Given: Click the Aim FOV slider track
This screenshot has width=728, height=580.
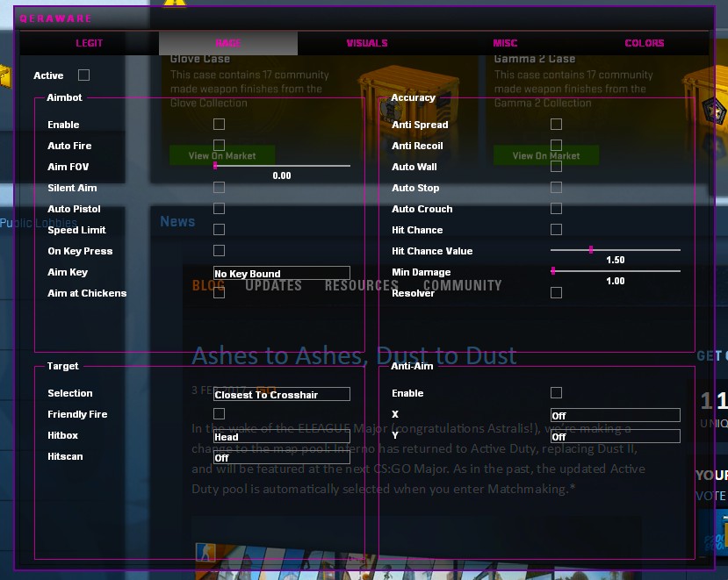Looking at the screenshot, I should point(282,166).
